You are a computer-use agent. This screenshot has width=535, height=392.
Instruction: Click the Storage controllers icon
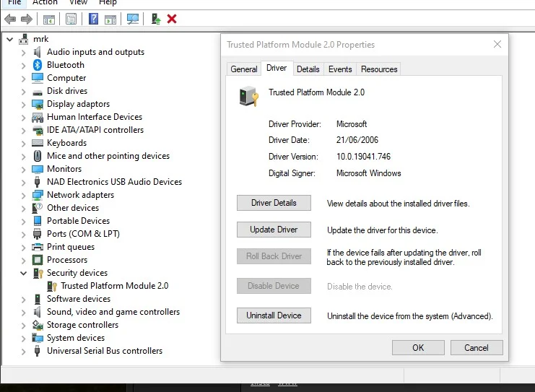point(38,325)
